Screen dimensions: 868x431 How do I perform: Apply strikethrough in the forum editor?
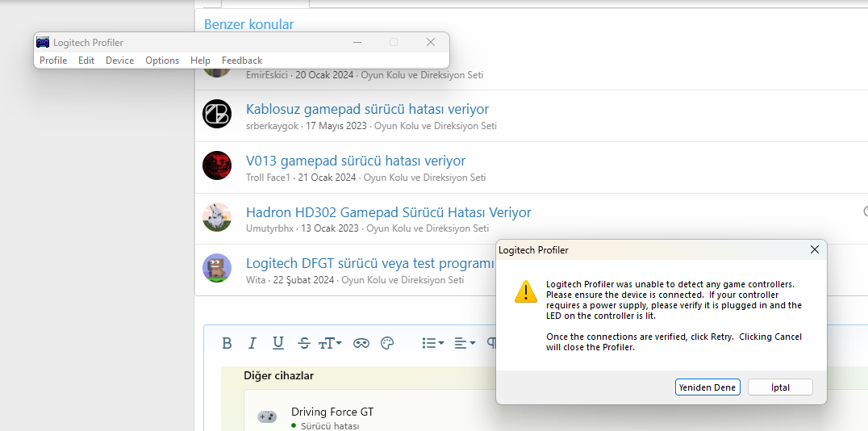point(304,344)
